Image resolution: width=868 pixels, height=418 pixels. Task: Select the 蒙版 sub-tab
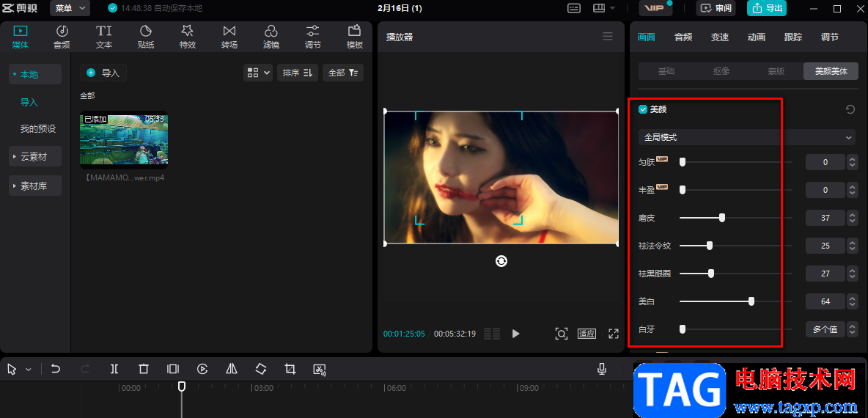click(776, 71)
